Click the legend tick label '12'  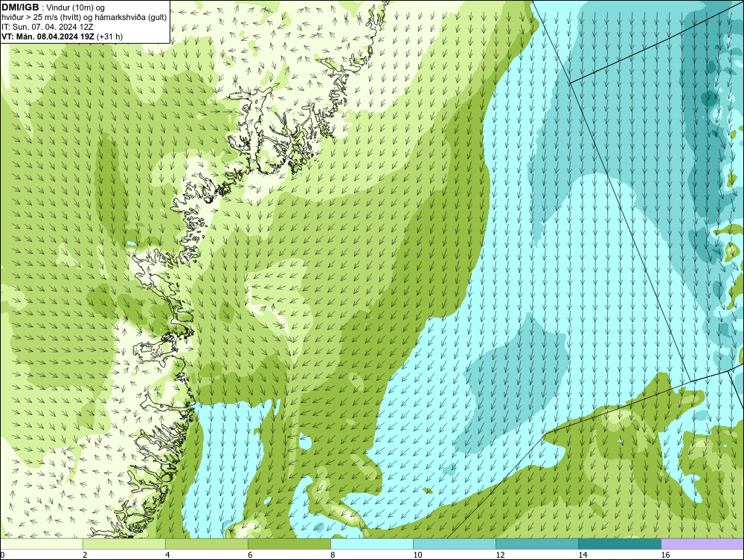pyautogui.click(x=500, y=555)
